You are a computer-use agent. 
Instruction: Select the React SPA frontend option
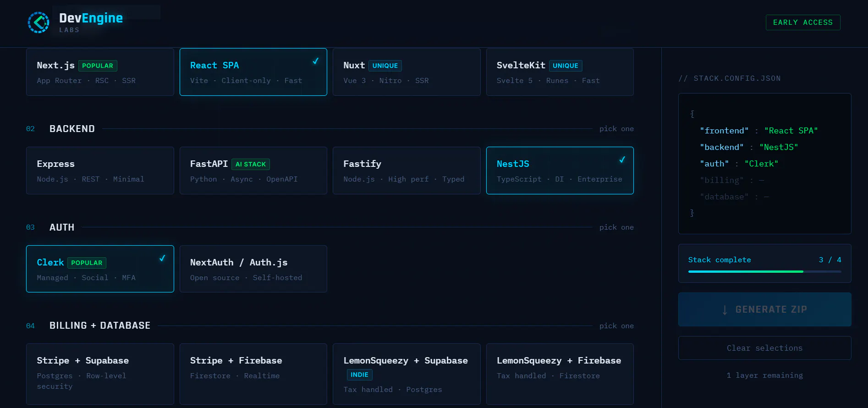pos(253,72)
